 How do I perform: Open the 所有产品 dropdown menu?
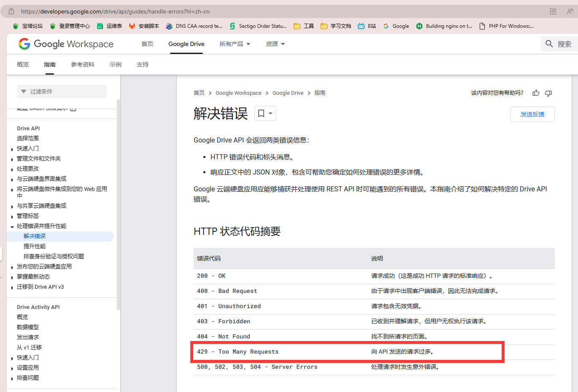pyautogui.click(x=235, y=44)
